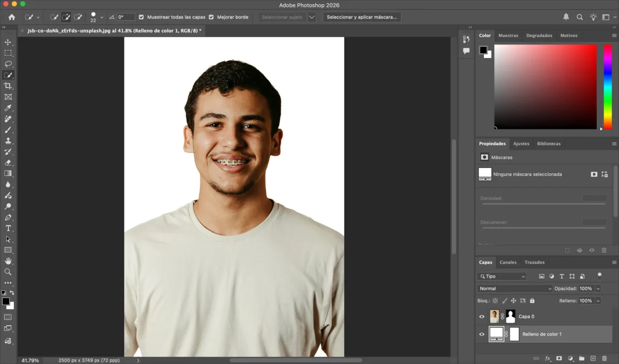The height and width of the screenshot is (364, 619).
Task: Toggle lock all padlock icon
Action: [x=532, y=301]
